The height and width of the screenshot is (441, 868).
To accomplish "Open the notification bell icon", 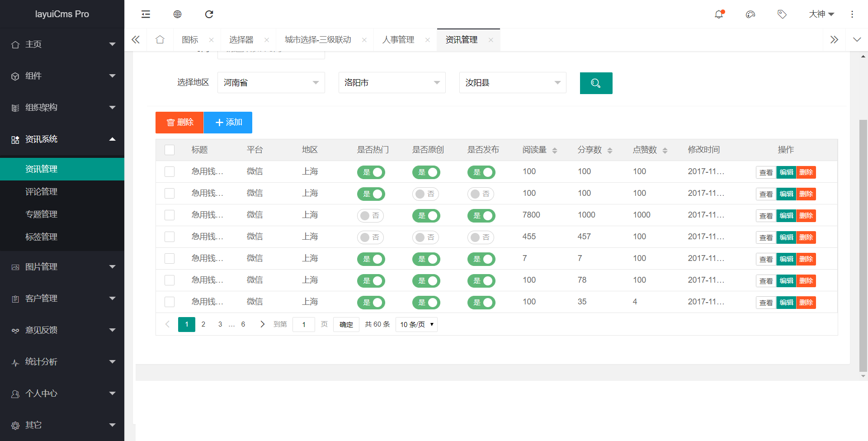I will 719,14.
